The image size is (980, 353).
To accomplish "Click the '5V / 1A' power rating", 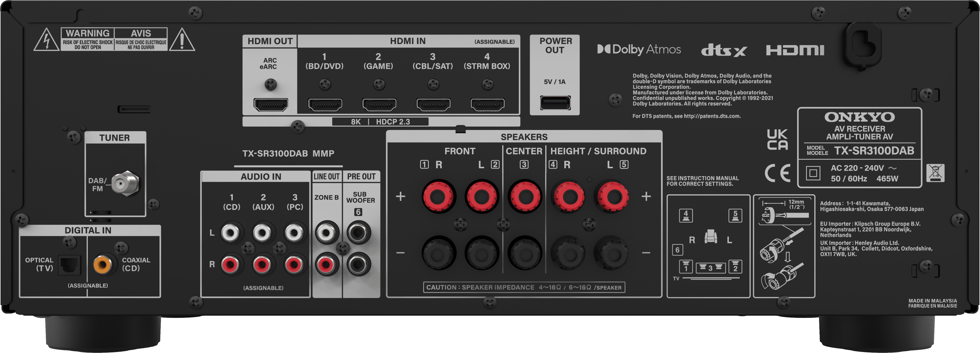I will pyautogui.click(x=555, y=82).
